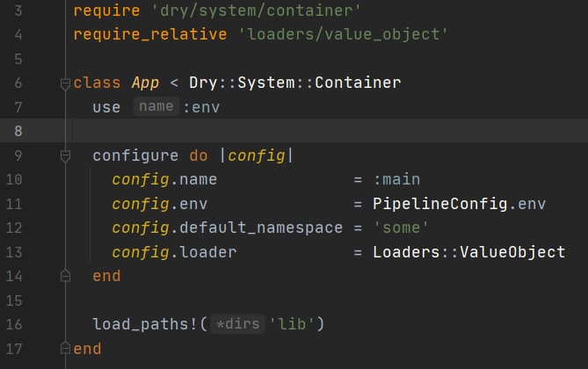This screenshot has width=588, height=369.
Task: Click config.default_namespace on line 12
Action: click(x=228, y=228)
